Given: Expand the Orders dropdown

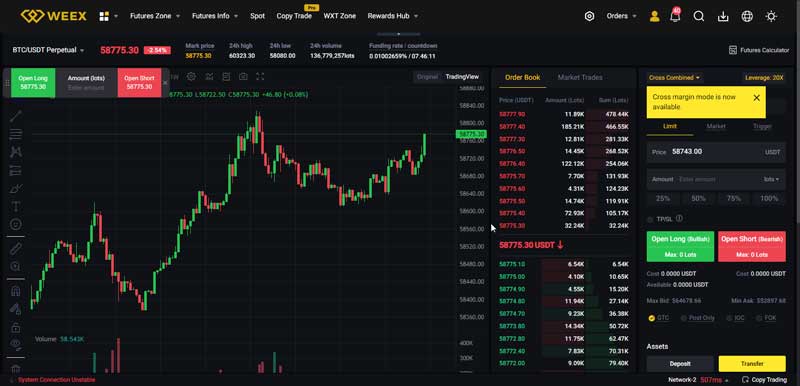Looking at the screenshot, I should click(621, 16).
